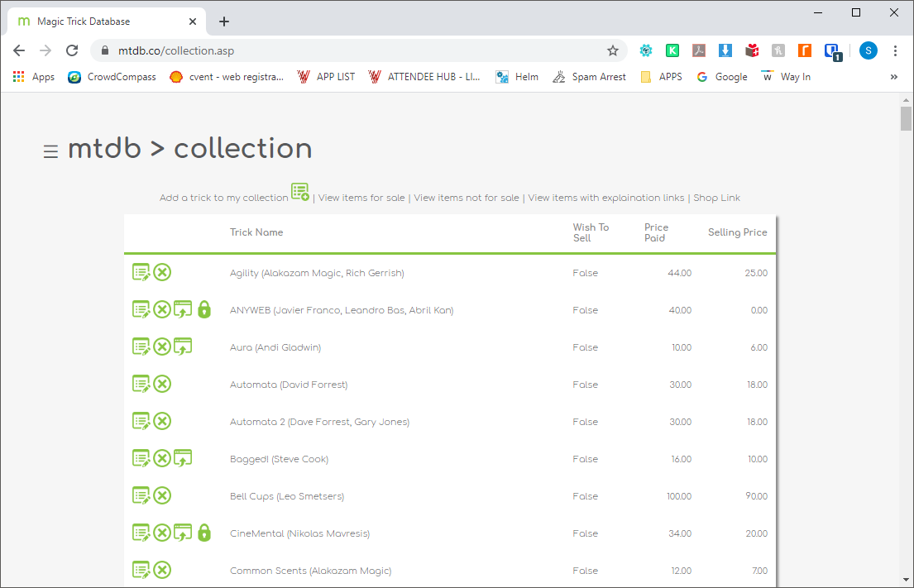Click the add trick to collection icon

click(x=300, y=193)
